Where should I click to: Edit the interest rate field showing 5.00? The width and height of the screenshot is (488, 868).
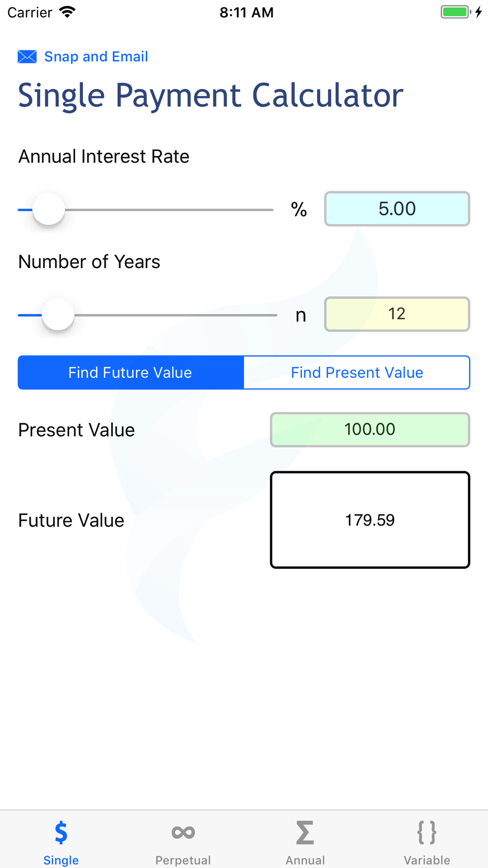(397, 209)
